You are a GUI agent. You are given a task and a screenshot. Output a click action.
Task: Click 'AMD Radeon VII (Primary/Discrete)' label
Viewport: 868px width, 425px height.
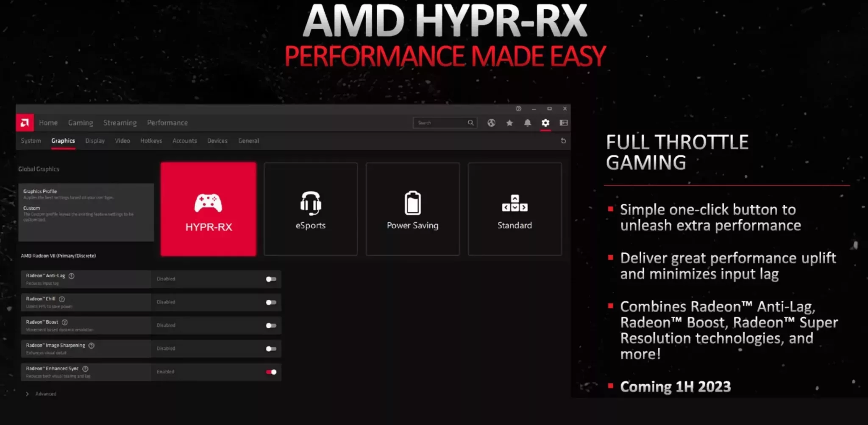click(58, 256)
